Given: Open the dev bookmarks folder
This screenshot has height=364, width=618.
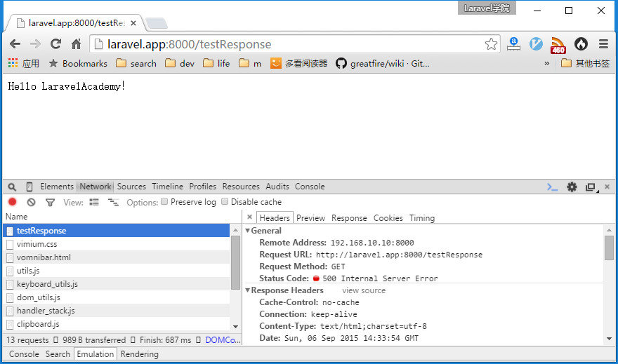Looking at the screenshot, I should [x=180, y=63].
